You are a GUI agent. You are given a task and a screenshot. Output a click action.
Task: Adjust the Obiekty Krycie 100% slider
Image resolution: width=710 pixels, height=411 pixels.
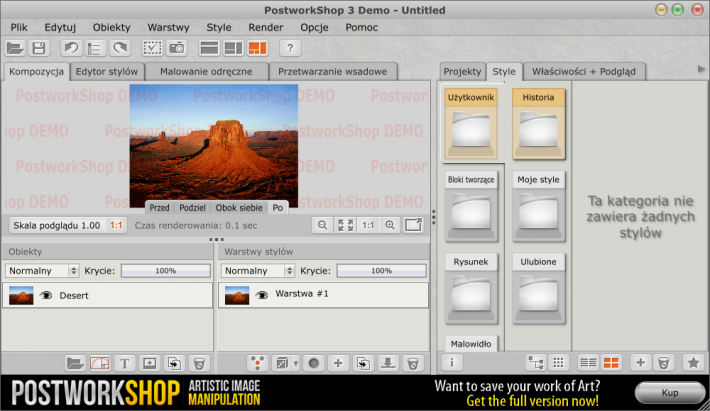pyautogui.click(x=166, y=271)
